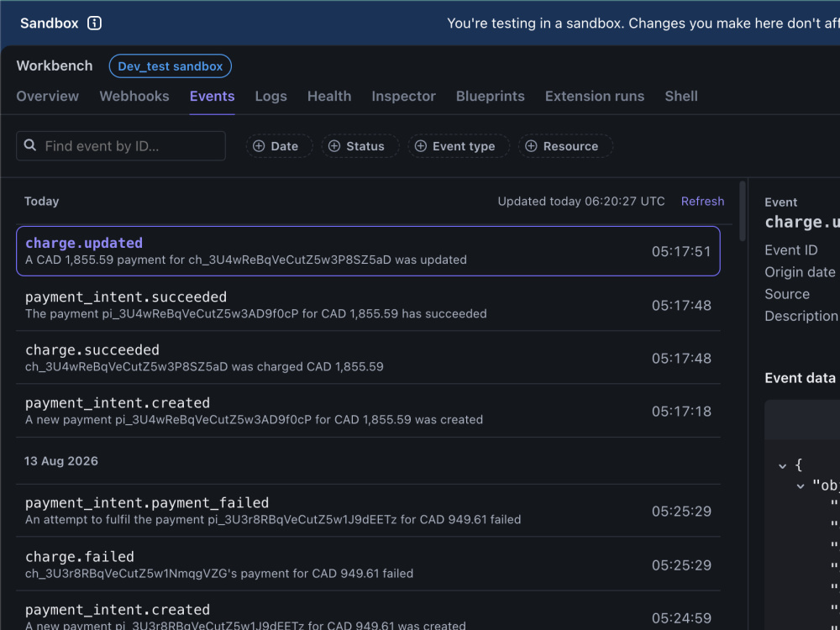
Task: Click the Sandbox label in banner
Action: point(50,23)
